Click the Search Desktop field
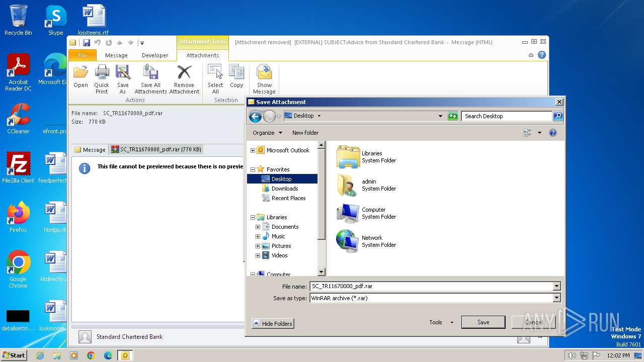 click(507, 116)
